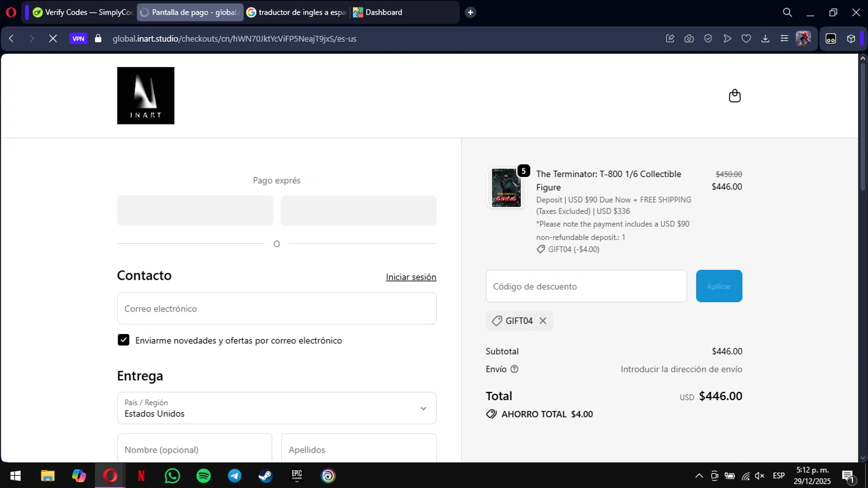Open the browser downloads panel
Screen dimensions: 868x488
point(765,39)
